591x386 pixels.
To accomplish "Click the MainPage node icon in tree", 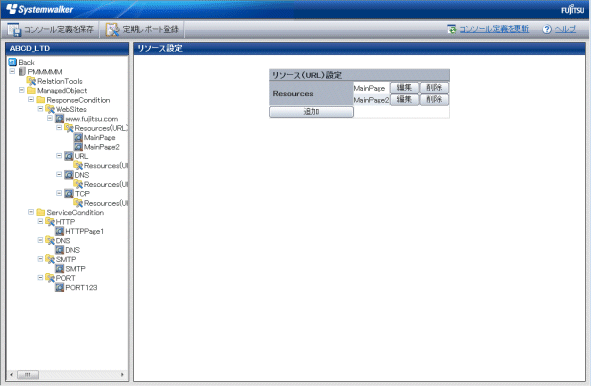I will (x=78, y=137).
